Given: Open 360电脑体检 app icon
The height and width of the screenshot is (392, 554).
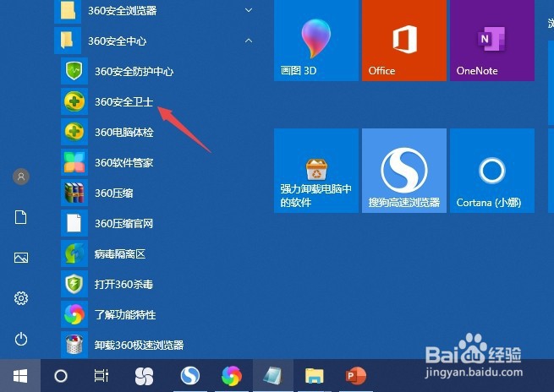Looking at the screenshot, I should point(74,132).
